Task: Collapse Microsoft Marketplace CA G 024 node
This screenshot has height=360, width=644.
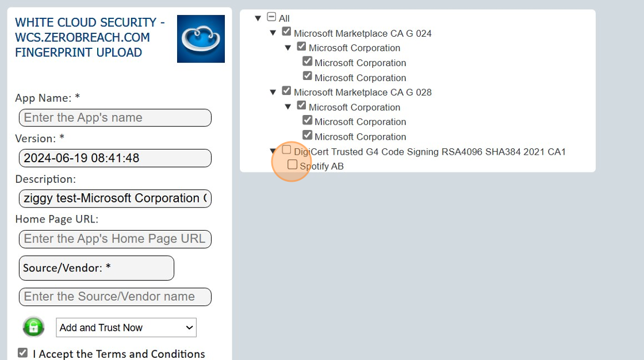Action: [273, 33]
